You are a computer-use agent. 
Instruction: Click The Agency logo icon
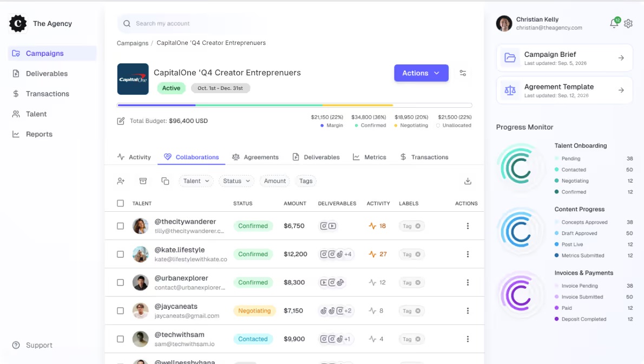click(x=18, y=23)
